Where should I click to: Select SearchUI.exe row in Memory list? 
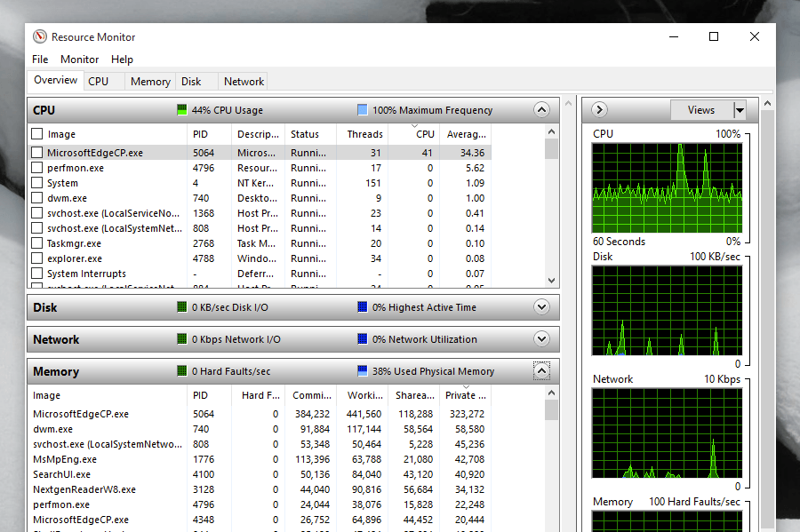pyautogui.click(x=260, y=474)
